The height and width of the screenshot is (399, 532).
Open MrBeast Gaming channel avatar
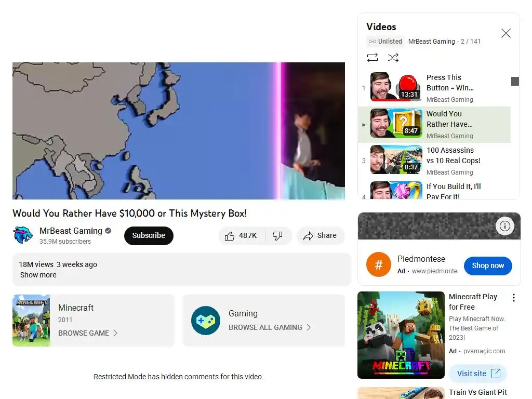click(x=23, y=235)
